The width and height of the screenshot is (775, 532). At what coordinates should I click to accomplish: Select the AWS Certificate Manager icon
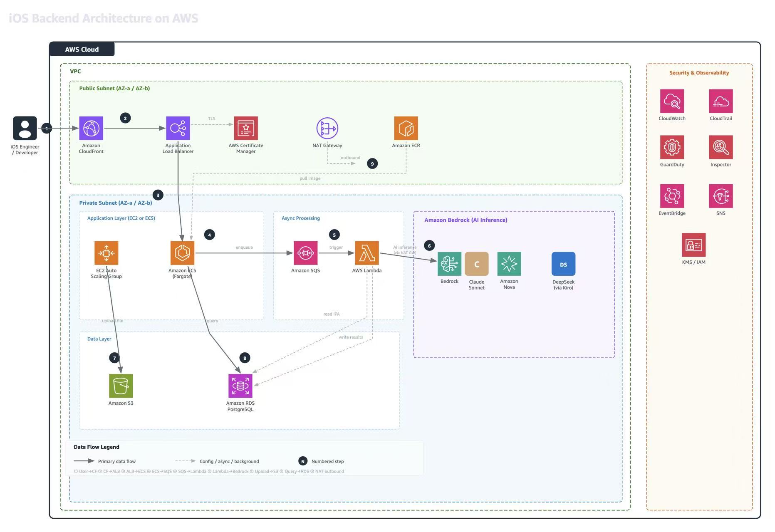[246, 128]
